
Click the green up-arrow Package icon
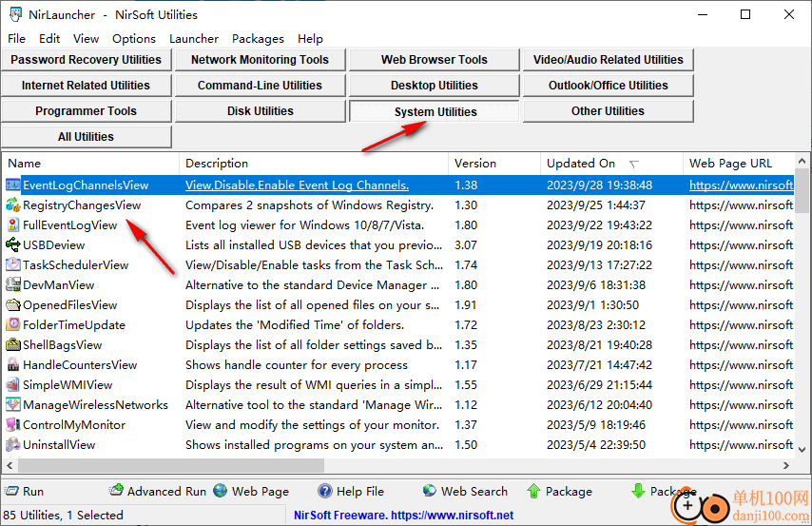(533, 491)
